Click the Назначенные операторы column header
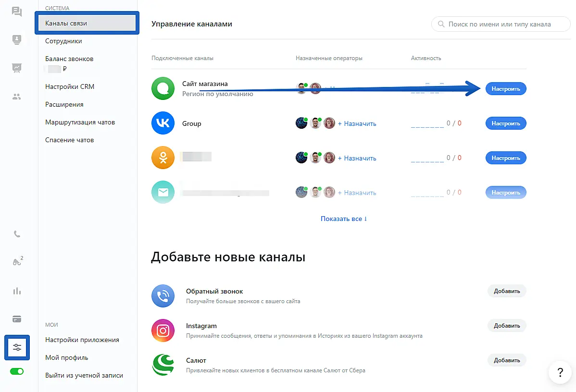This screenshot has width=576, height=392. pos(329,58)
